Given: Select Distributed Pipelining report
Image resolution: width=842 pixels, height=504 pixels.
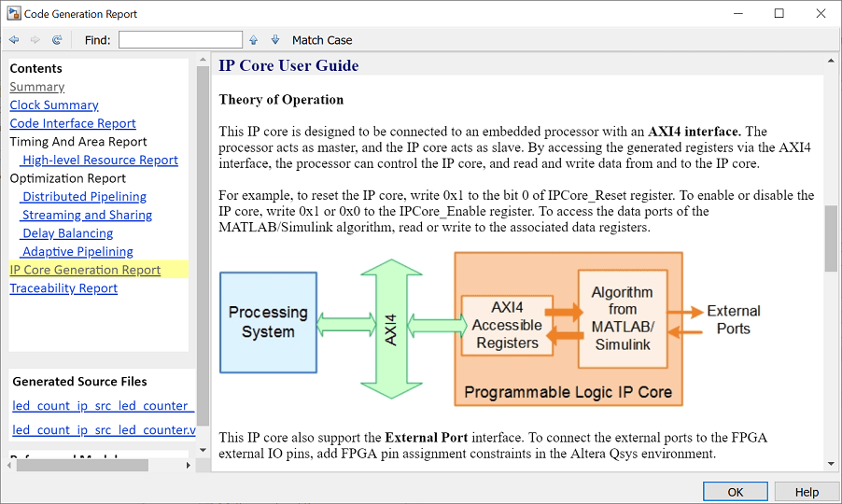Looking at the screenshot, I should coord(84,197).
